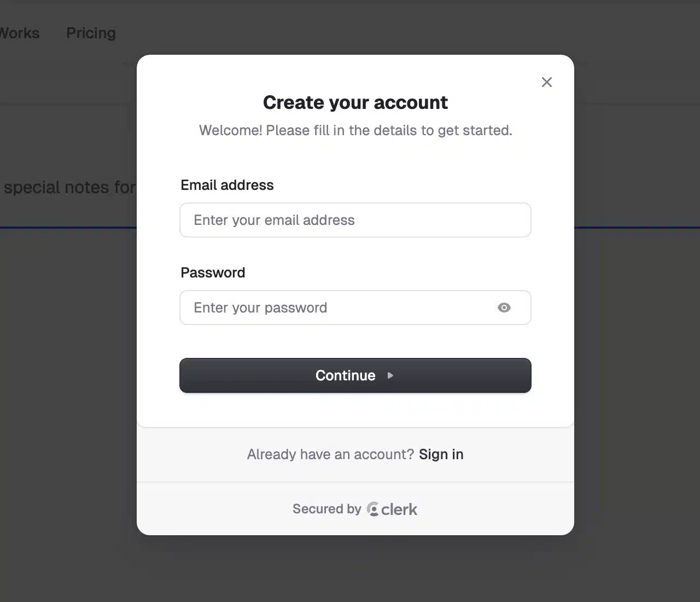Click the Password field label
The image size is (700, 602).
[213, 273]
